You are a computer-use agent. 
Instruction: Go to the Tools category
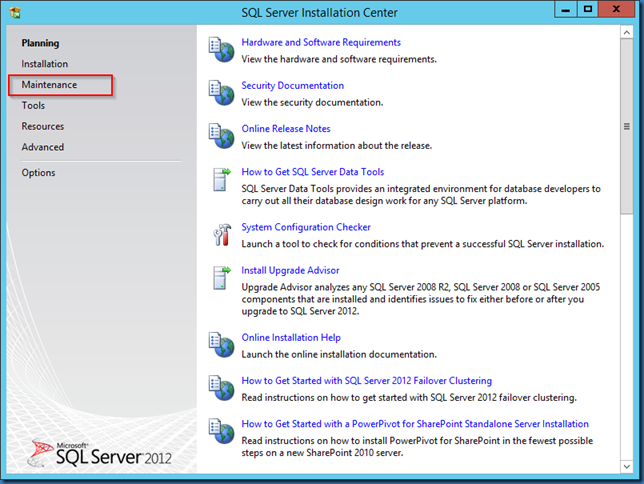tap(33, 106)
